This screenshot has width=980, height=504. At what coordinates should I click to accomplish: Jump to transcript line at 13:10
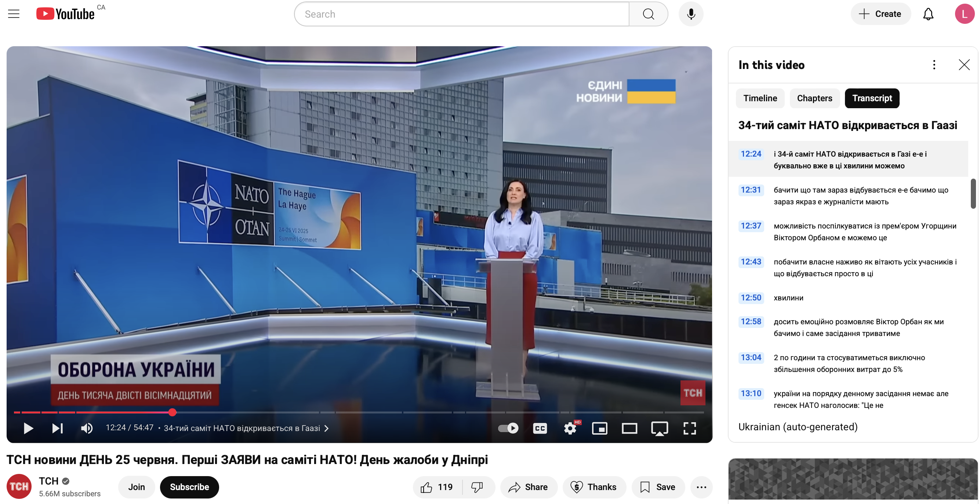coord(848,399)
